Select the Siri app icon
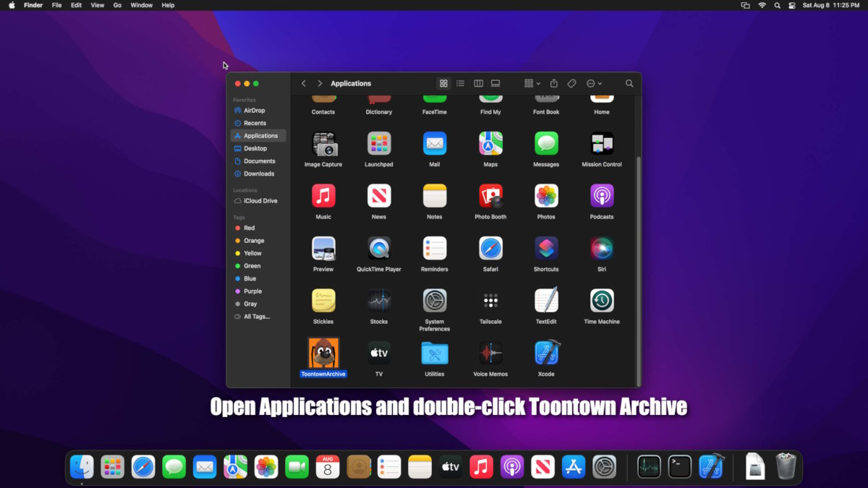 (602, 248)
